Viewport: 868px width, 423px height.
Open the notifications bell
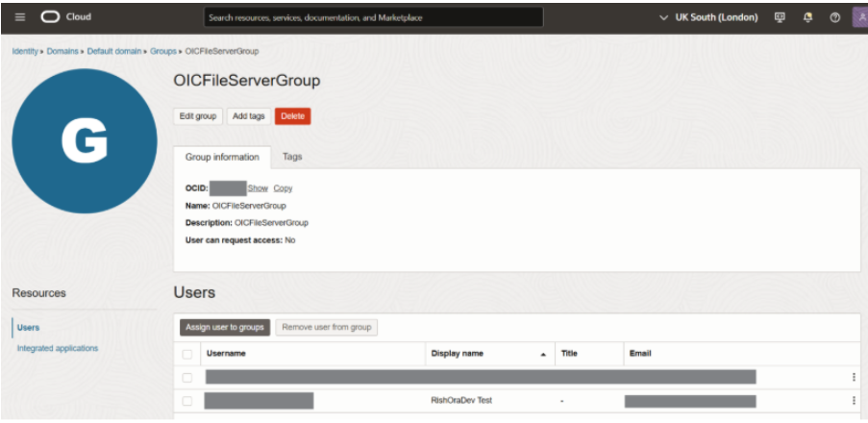[807, 17]
